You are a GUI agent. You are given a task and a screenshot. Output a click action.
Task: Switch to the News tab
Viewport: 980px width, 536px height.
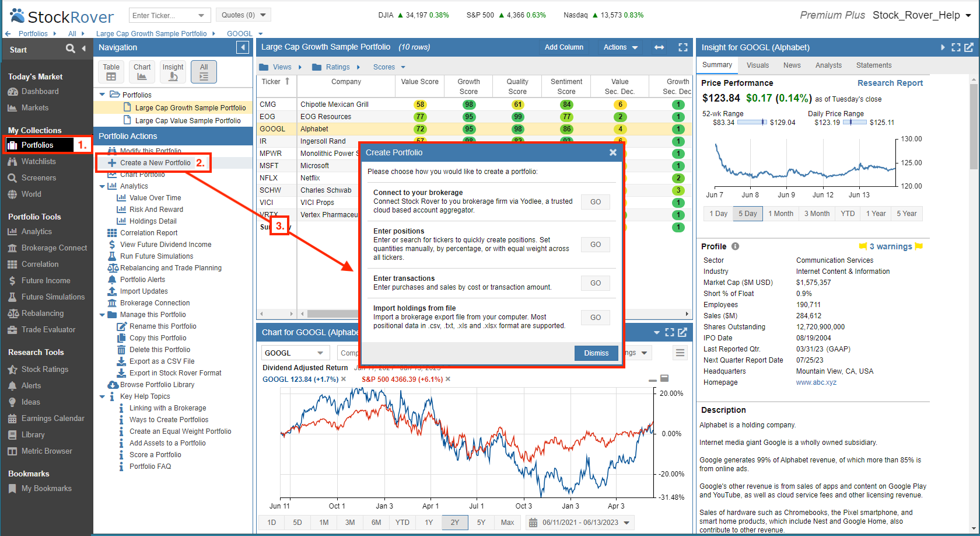(x=792, y=65)
